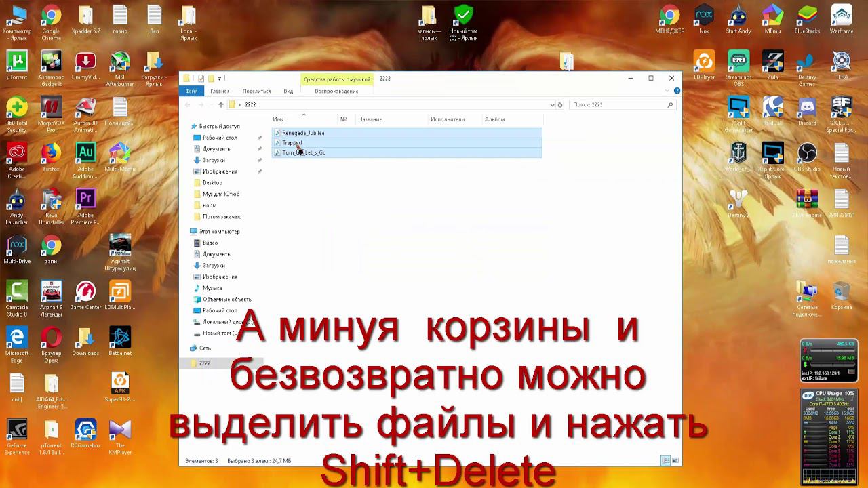Sort files by the Альбом column
Screen dimensions: 868x488
point(511,119)
